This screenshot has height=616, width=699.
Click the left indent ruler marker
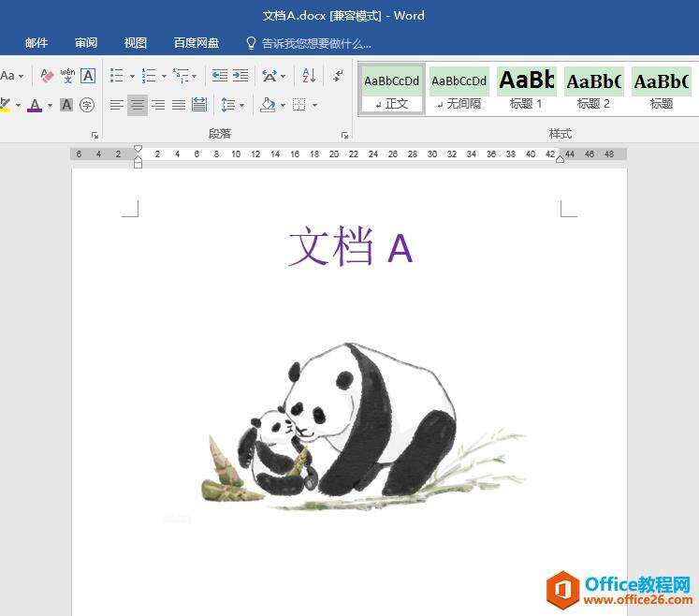pos(138,165)
